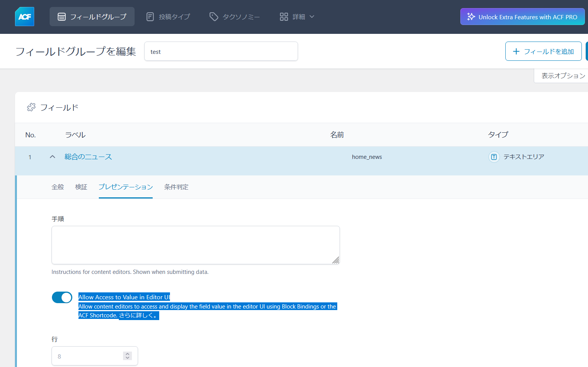The height and width of the screenshot is (367, 588).
Task: Switch to the 条件判定 tab
Action: 176,187
